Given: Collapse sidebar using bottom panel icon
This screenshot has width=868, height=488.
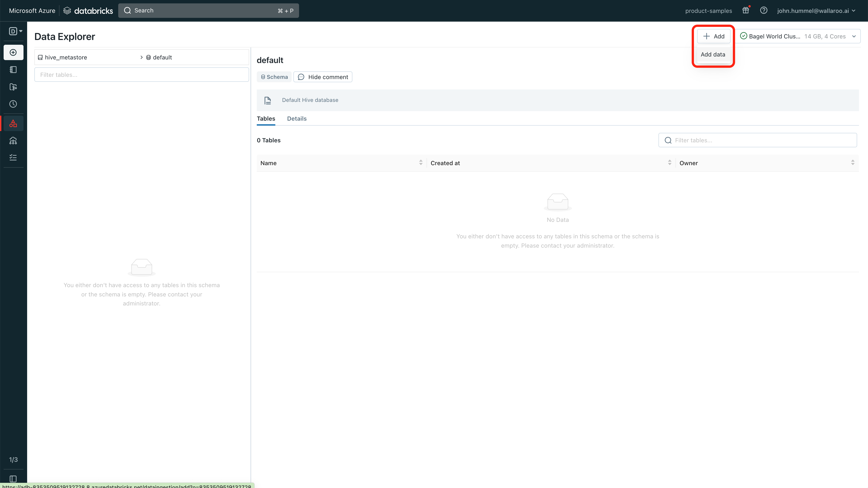Looking at the screenshot, I should (13, 479).
